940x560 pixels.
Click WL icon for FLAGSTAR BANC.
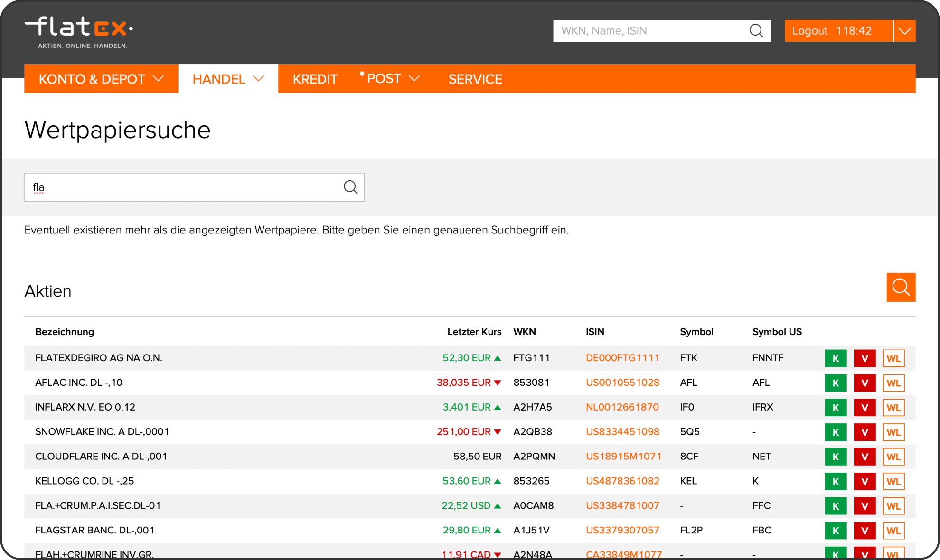893,531
